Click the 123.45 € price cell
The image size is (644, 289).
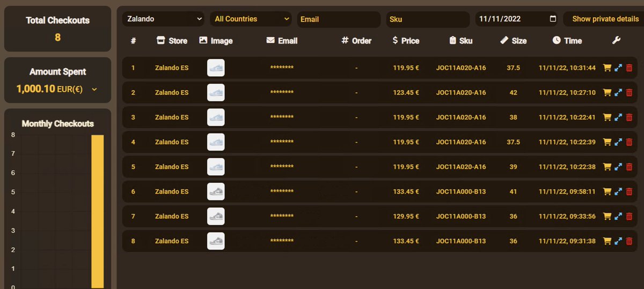(x=406, y=93)
